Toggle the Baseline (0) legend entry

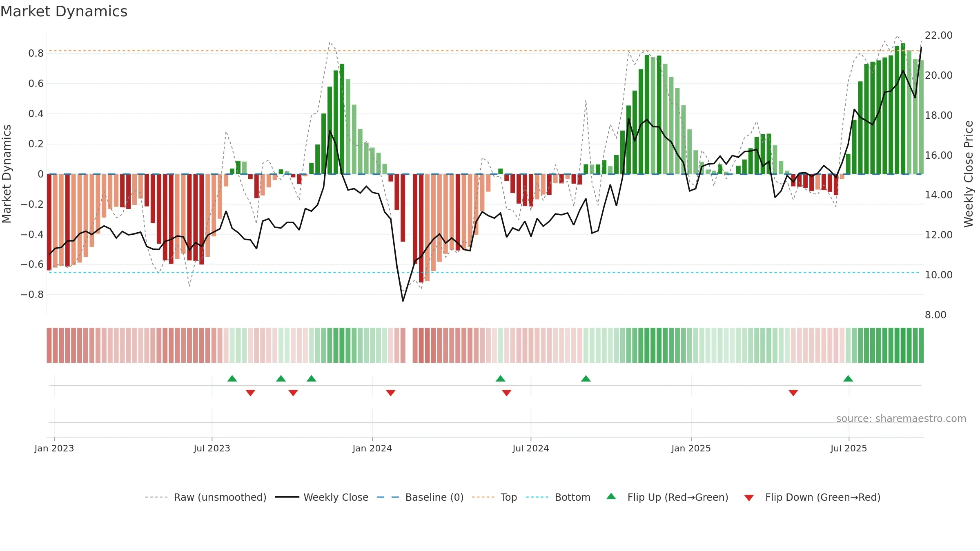tap(420, 497)
